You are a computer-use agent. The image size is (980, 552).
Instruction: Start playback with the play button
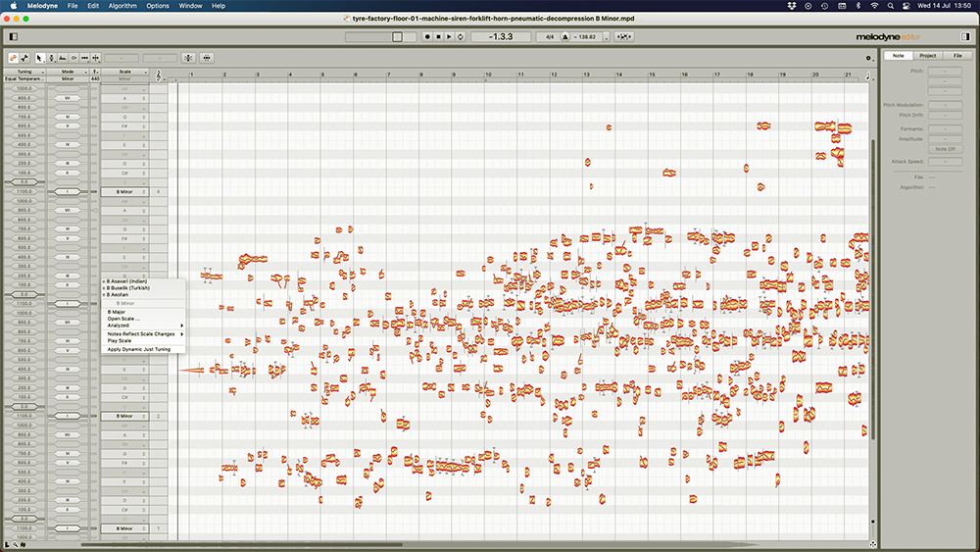[x=449, y=37]
